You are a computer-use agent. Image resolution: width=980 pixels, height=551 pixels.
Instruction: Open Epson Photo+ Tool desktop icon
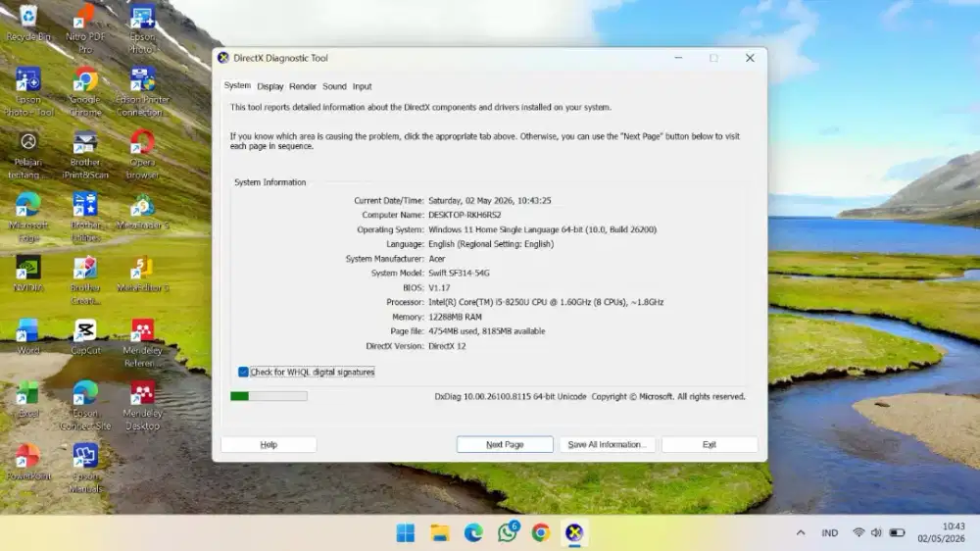click(28, 92)
